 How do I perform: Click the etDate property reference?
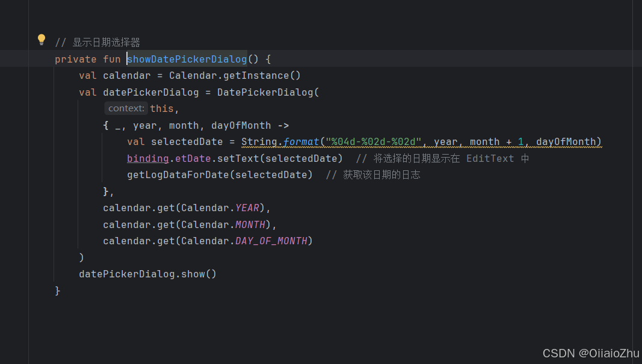pos(193,158)
